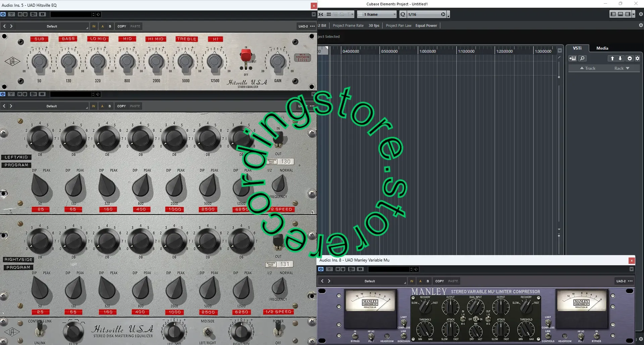The width and height of the screenshot is (644, 345).
Task: Toggle Manley Variable Mu plugin power button
Action: (x=321, y=269)
